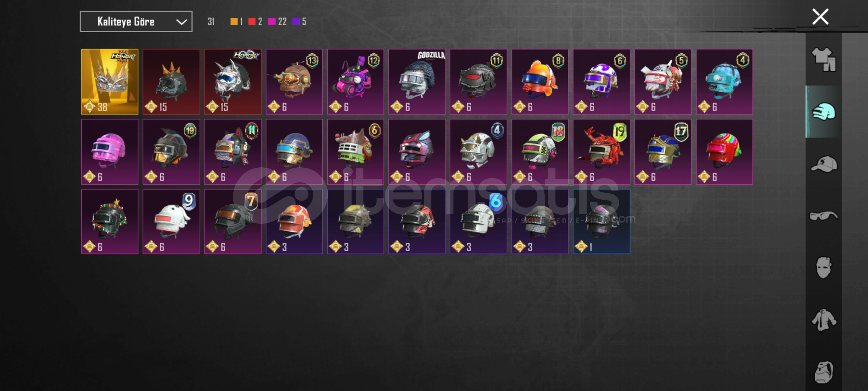Screen dimensions: 868x391
Task: Filter by the red quality swatch
Action: 252,22
